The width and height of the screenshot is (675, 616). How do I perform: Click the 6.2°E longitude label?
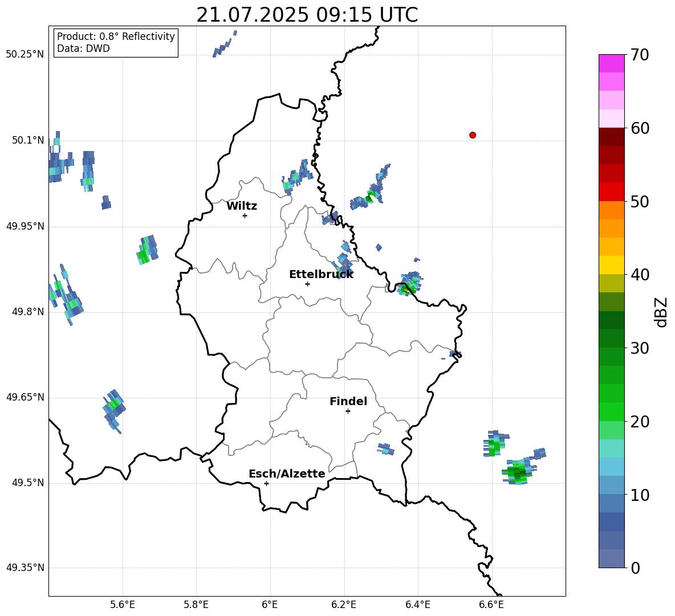pos(344,605)
